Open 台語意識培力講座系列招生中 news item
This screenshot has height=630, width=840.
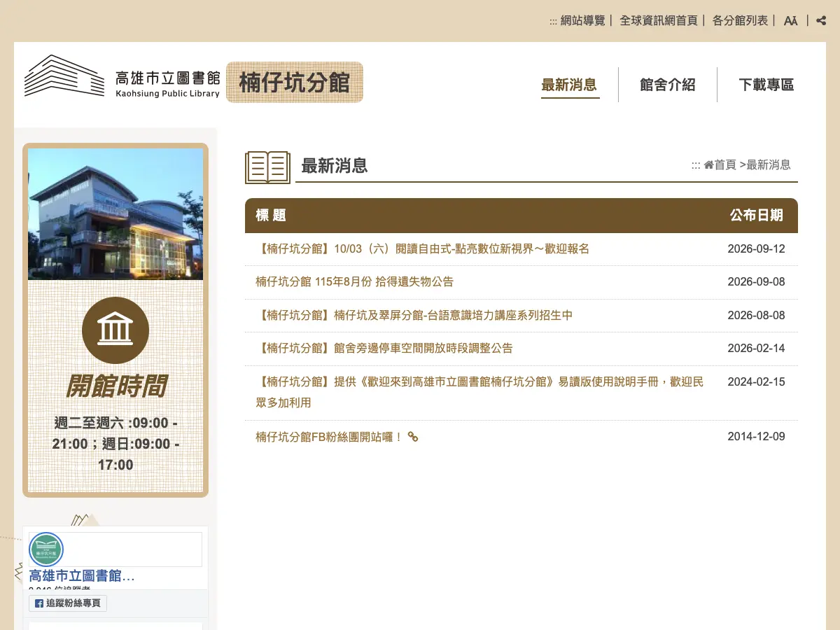click(x=414, y=315)
